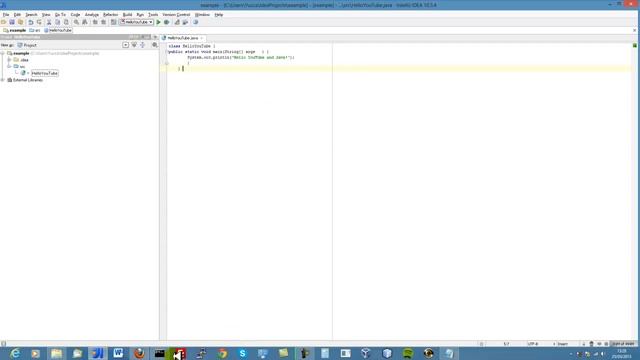
Task: Expand the External Libraries node
Action: coord(3,80)
